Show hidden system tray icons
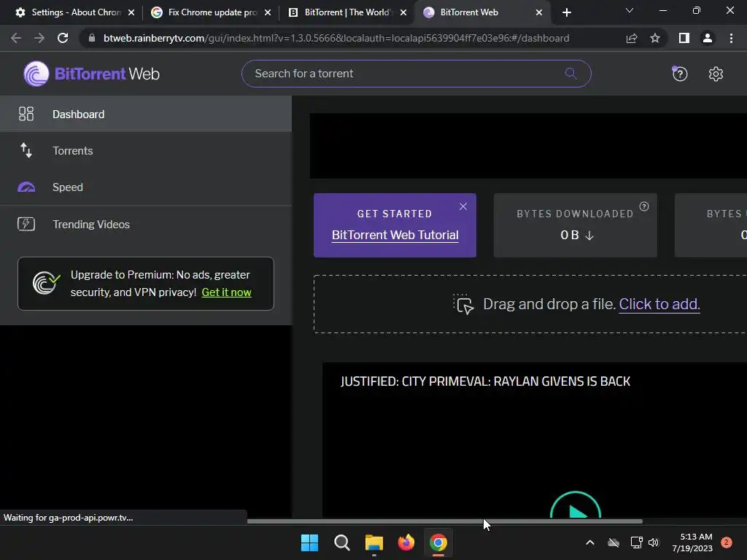Screen dimensions: 747x560 (589, 542)
